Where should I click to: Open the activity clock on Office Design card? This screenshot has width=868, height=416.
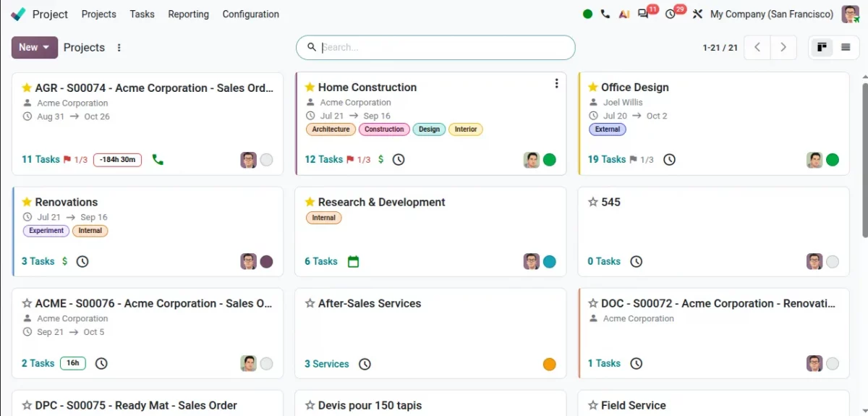pos(670,159)
